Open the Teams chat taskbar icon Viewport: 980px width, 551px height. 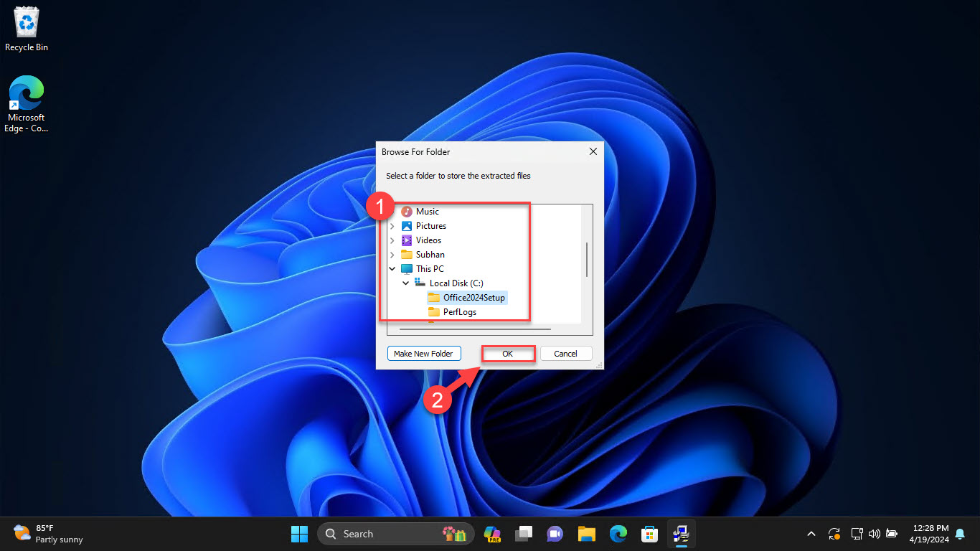click(555, 534)
